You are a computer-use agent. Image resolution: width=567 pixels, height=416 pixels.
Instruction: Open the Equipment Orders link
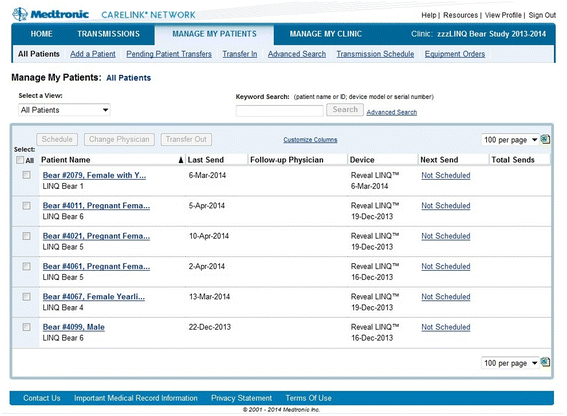coord(455,54)
